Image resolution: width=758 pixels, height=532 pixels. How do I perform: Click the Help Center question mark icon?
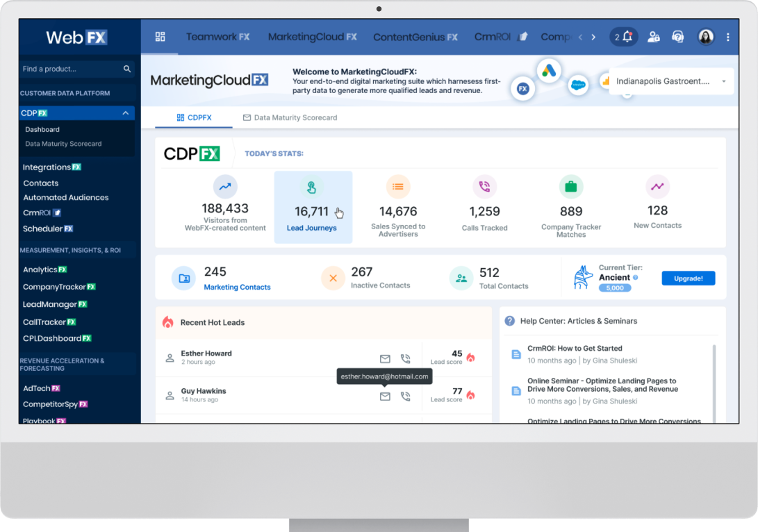(509, 321)
